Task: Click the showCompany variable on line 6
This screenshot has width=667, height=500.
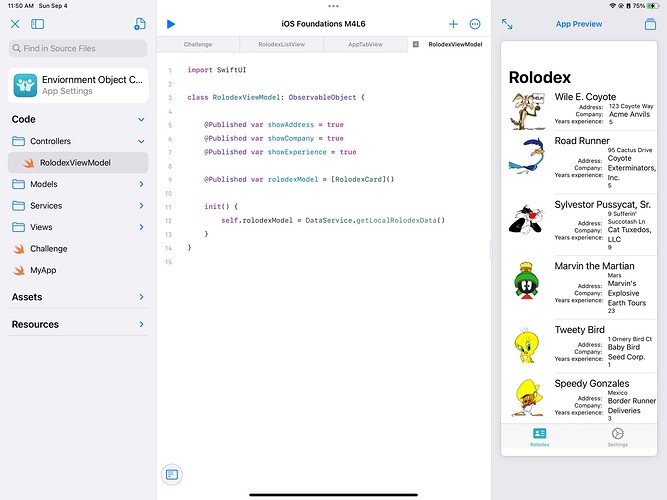Action: tap(291, 138)
